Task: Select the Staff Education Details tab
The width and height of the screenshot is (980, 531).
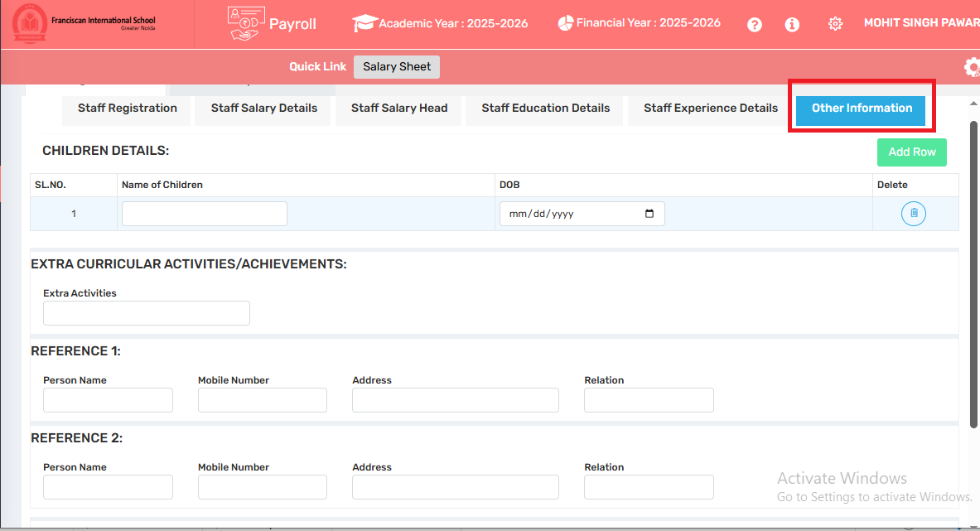Action: (546, 108)
